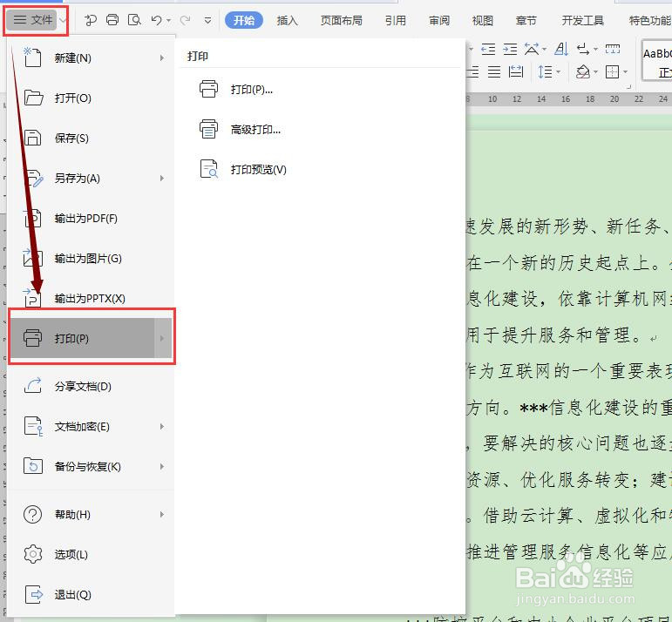The width and height of the screenshot is (672, 622).
Task: Expand the 备份与恢复(K) submenu arrow
Action: (162, 466)
